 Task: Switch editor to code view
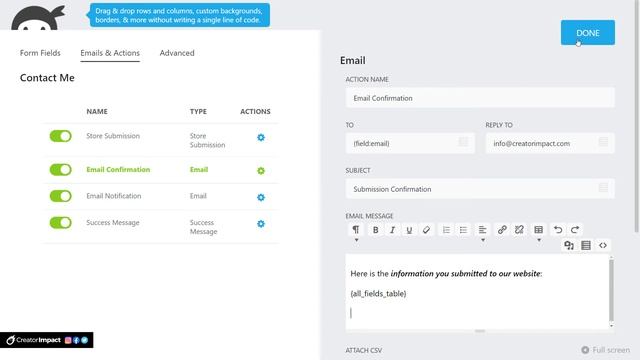coord(603,245)
